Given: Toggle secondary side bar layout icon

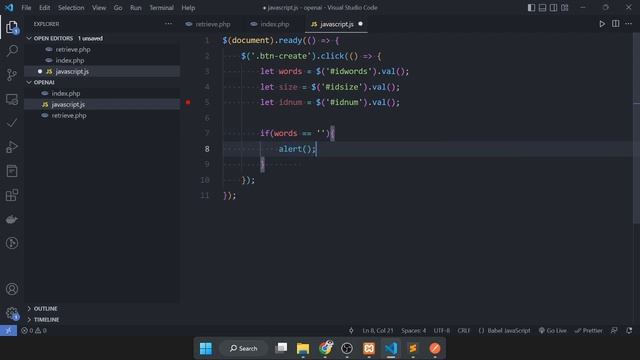Looking at the screenshot, I should [x=553, y=8].
